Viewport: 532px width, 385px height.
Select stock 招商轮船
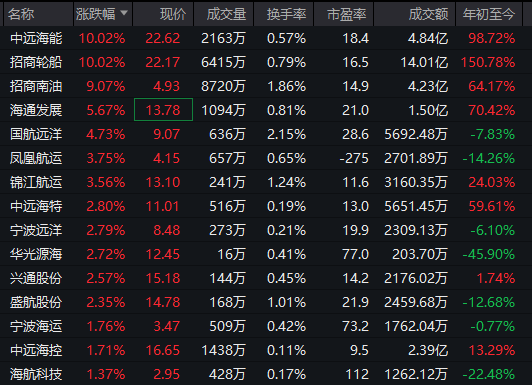coord(36,62)
